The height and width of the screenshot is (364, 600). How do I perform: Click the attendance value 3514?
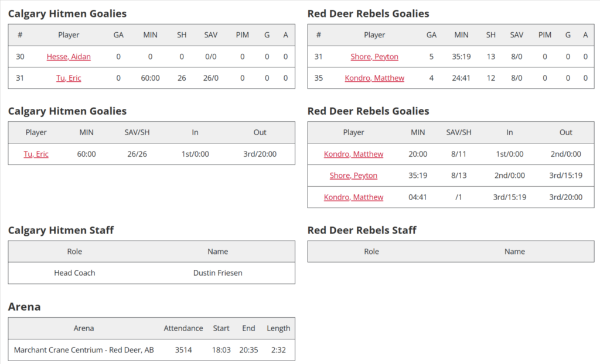coord(183,350)
